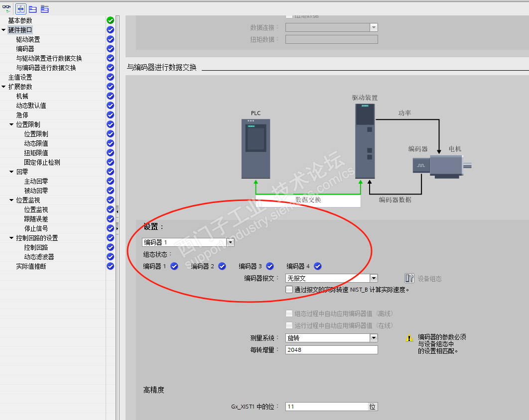529x420 pixels.
Task: Enable NIST_B actual velocity calculation checkbox
Action: pyautogui.click(x=289, y=290)
